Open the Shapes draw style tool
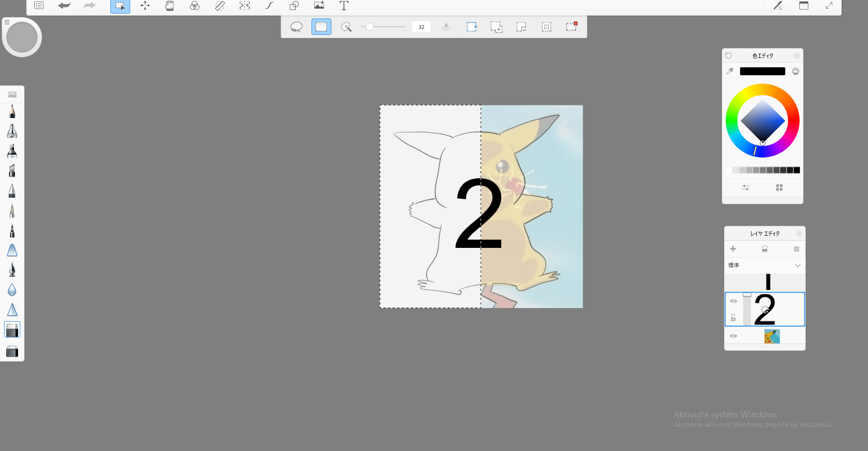Image resolution: width=868 pixels, height=451 pixels. [x=294, y=5]
